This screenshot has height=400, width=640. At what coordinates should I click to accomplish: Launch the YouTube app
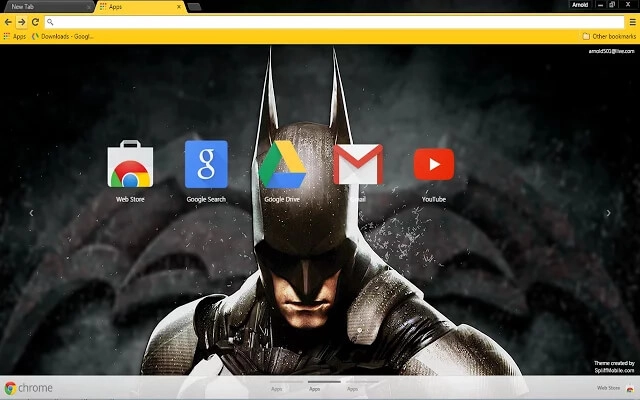434,164
